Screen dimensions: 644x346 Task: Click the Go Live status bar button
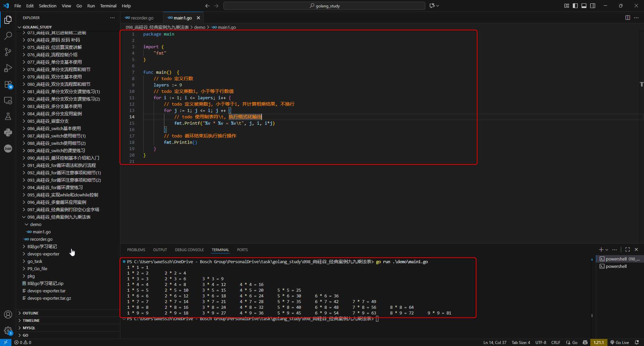pyautogui.click(x=620, y=342)
